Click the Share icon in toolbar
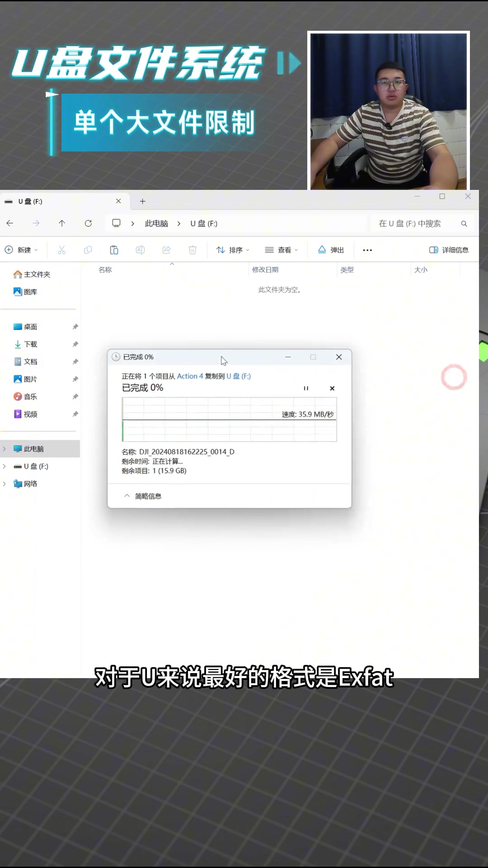The height and width of the screenshot is (868, 488). click(x=167, y=250)
